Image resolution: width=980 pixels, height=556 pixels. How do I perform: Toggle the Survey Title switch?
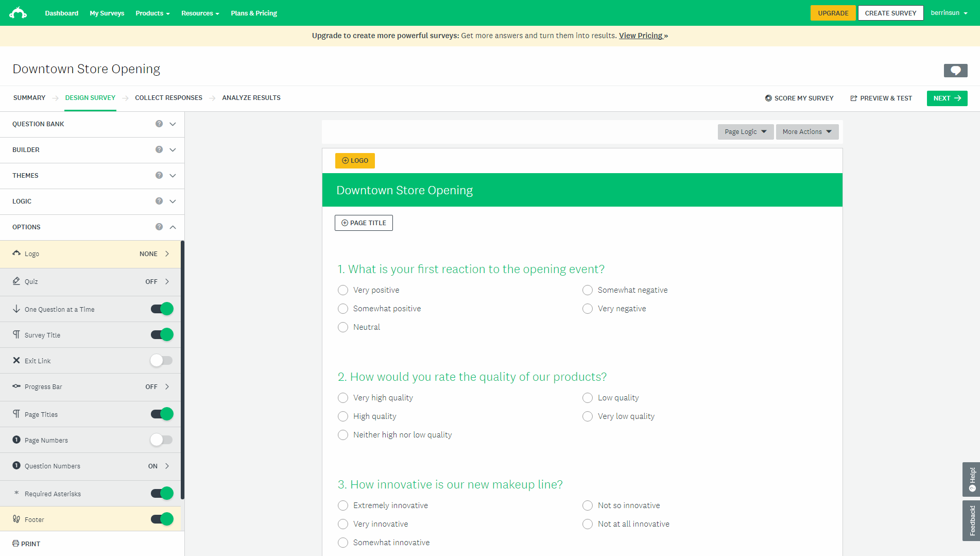[x=162, y=334]
